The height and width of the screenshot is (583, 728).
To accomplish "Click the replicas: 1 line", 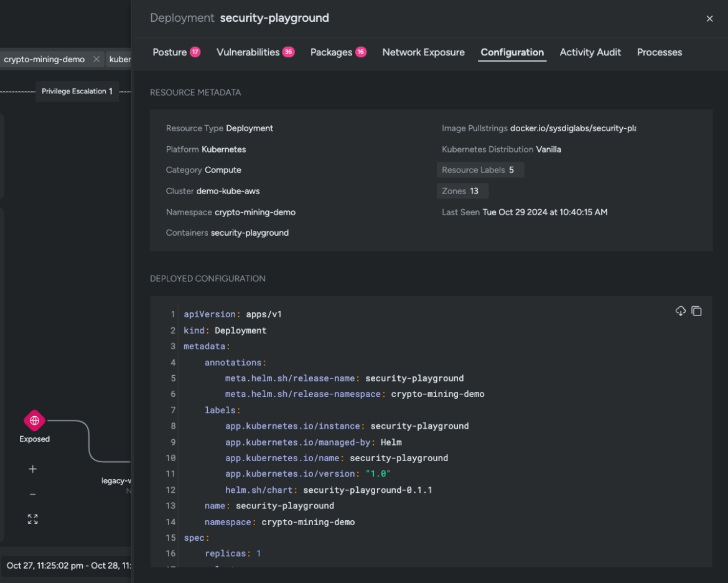I will (x=233, y=554).
